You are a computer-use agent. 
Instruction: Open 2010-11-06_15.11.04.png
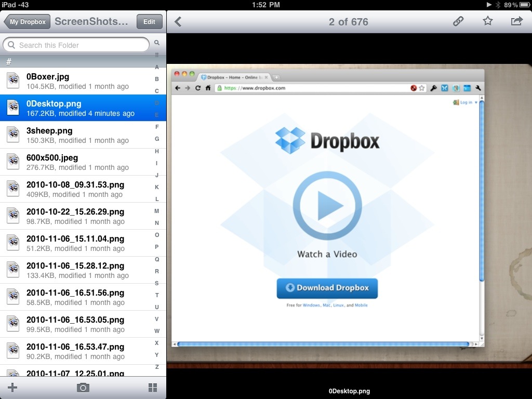tap(83, 243)
